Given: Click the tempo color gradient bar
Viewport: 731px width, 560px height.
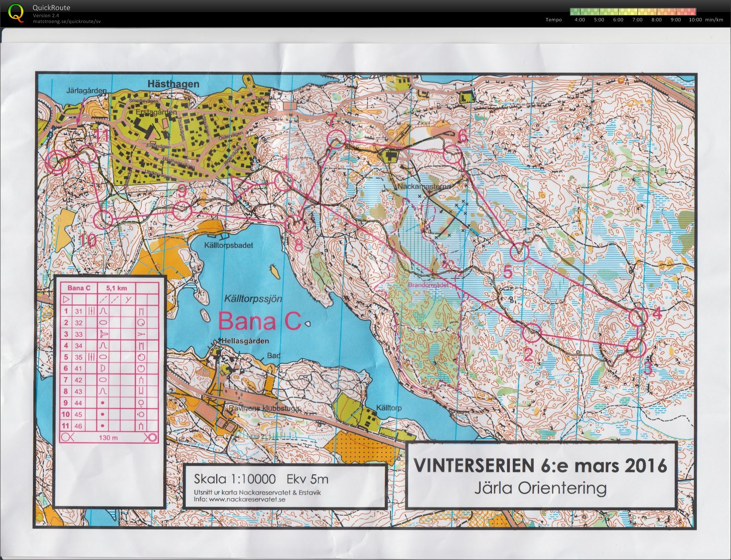Looking at the screenshot, I should pyautogui.click(x=633, y=12).
